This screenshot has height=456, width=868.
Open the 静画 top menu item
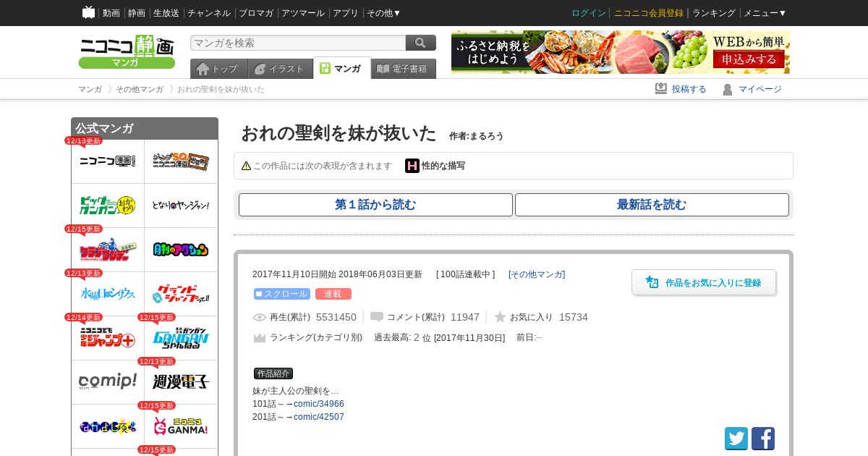[x=137, y=13]
